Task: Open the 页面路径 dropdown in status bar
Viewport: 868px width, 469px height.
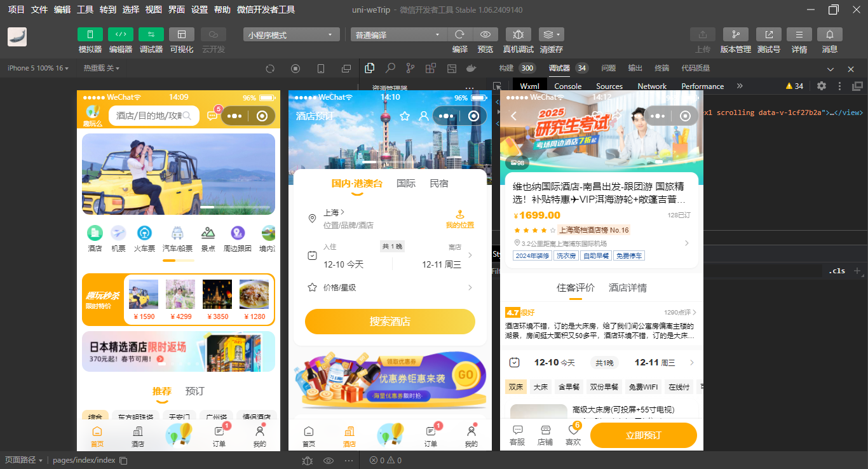Action: (x=24, y=460)
